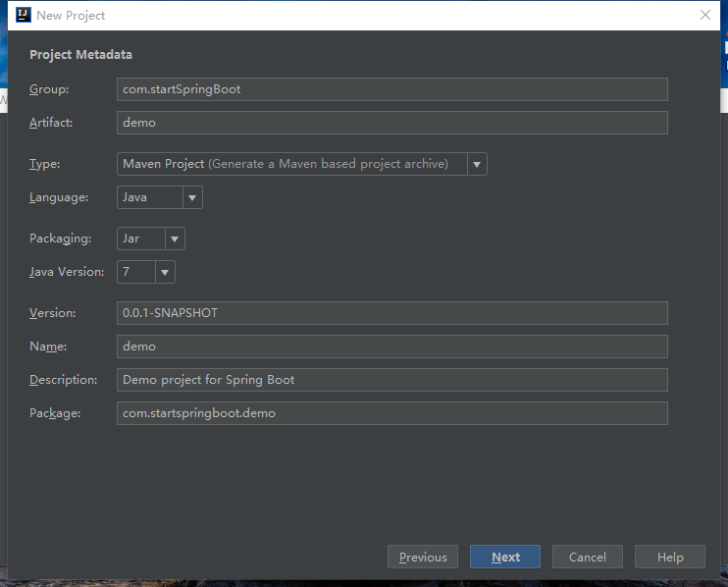728x587 pixels.
Task: Click the Language: label
Action: pos(59,197)
